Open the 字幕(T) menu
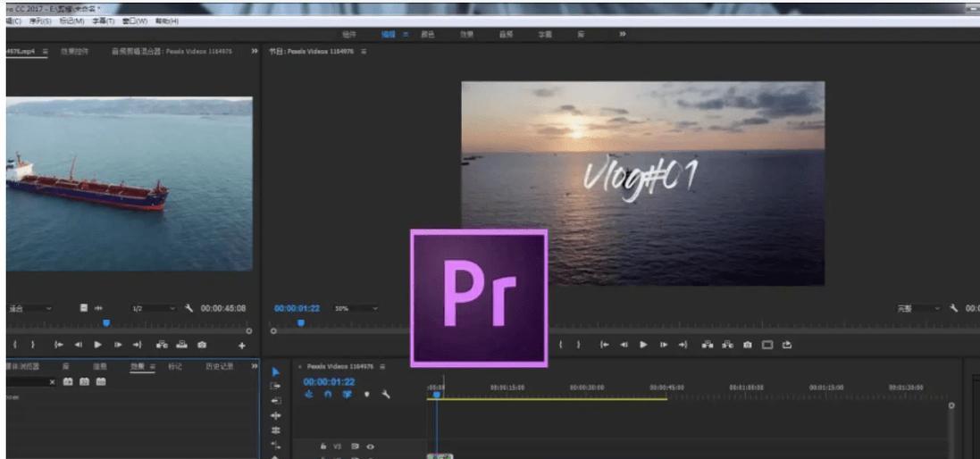This screenshot has width=980, height=459. (x=103, y=21)
